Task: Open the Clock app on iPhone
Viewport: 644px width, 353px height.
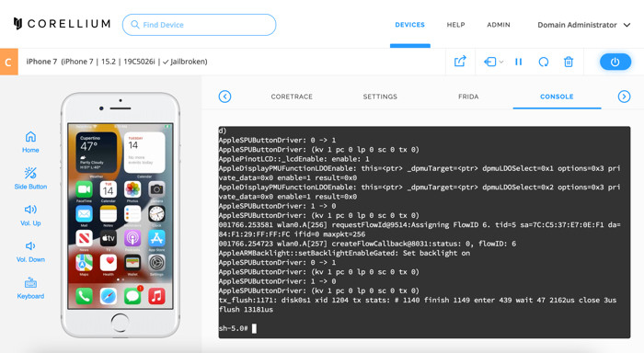Action: click(156, 213)
